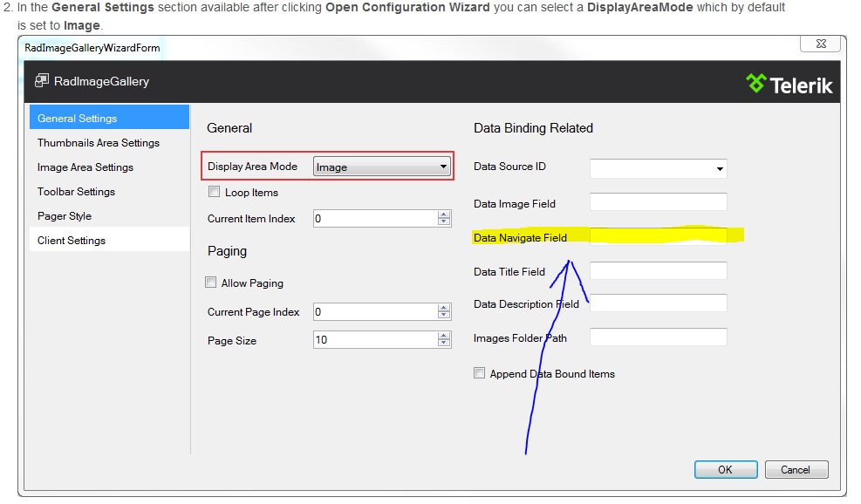The image size is (861, 504).
Task: Expand the Data Source ID dropdown
Action: 720,168
